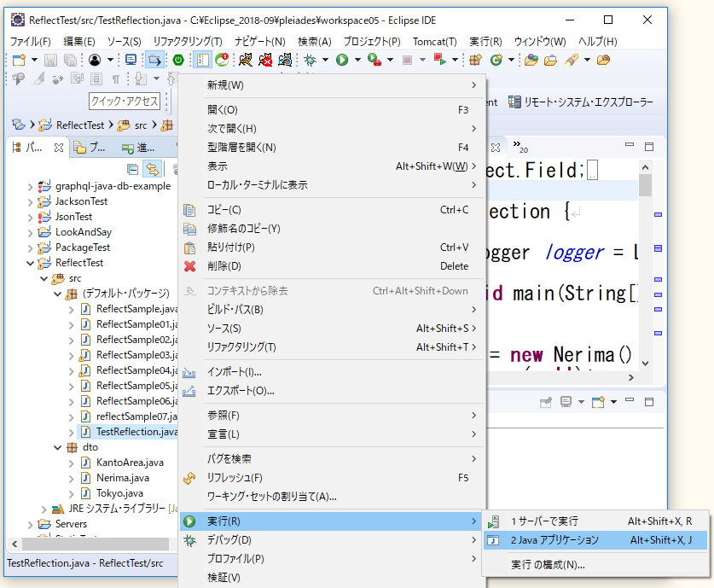
Task: Select エクスポート(O)... in the context menu
Action: [331, 391]
